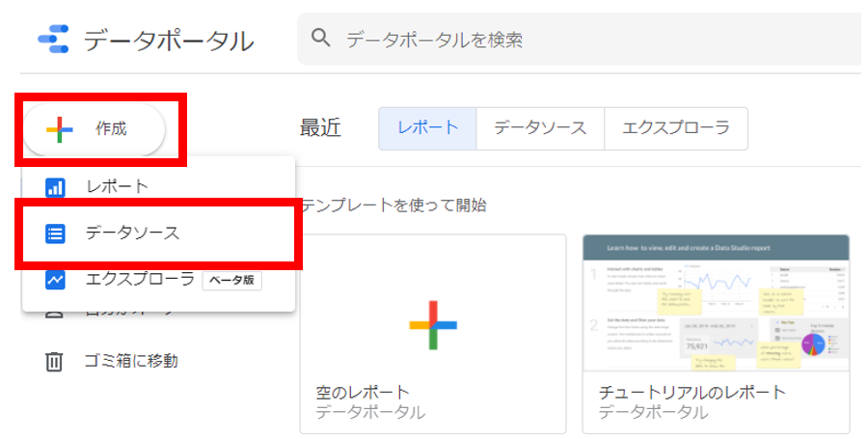Viewport: 868px width, 439px height.
Task: Click the colorful plus icon in 作成 button
Action: (x=59, y=129)
